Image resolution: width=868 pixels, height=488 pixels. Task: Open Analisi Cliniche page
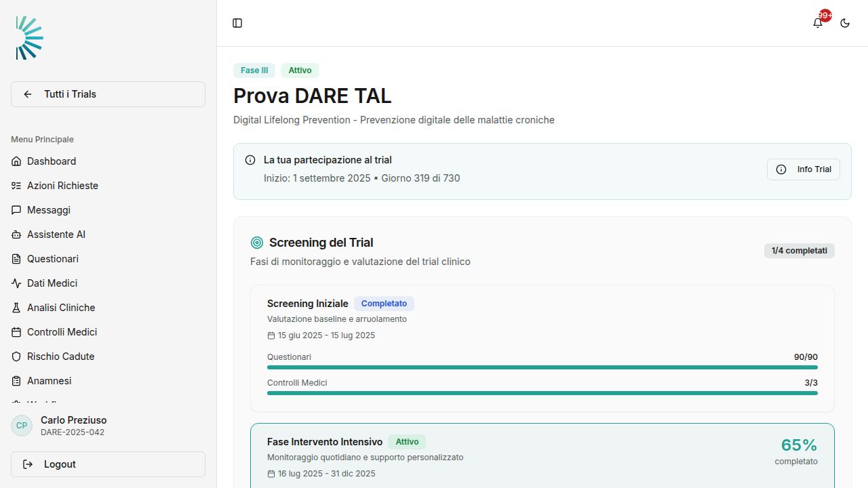[108, 308]
